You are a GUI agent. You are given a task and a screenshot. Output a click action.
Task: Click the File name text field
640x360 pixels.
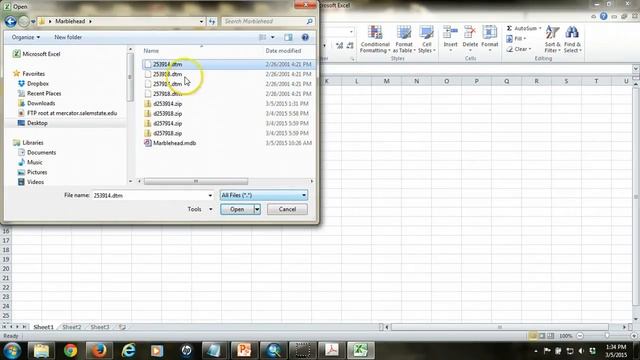[x=149, y=196]
